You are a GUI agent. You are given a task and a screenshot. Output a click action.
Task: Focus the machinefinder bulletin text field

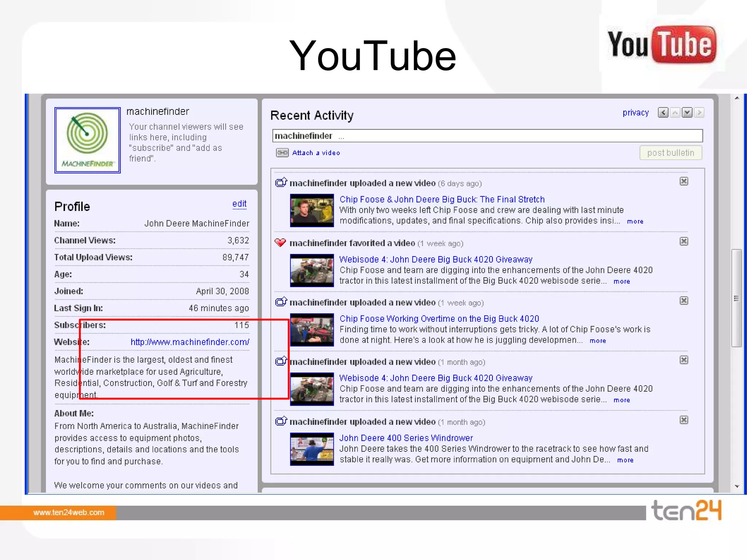point(487,136)
